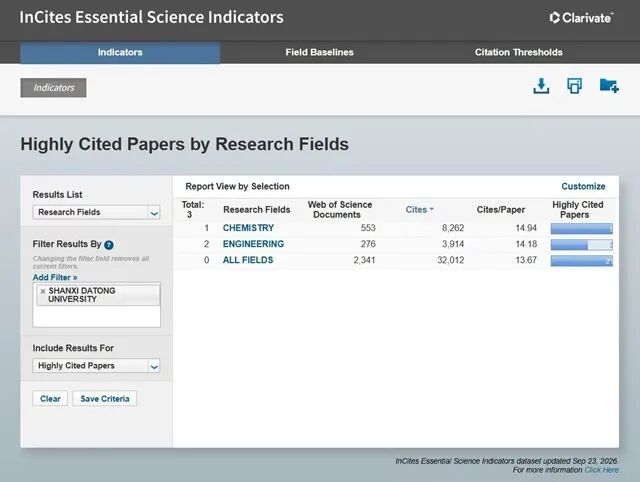
Task: Switch to the Citation Thresholds tab
Action: (518, 52)
